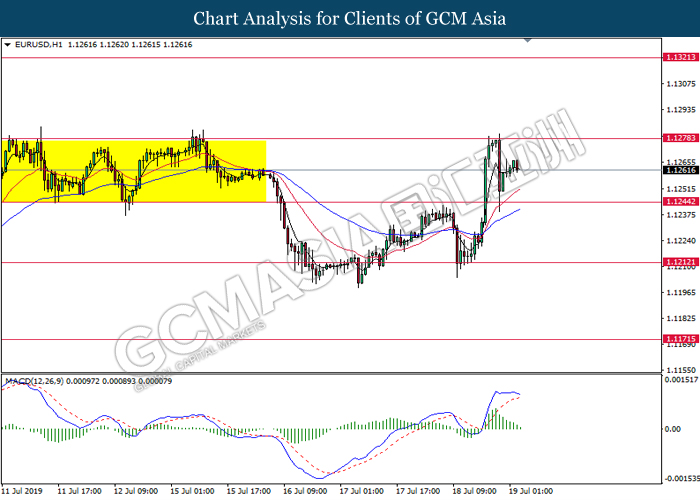Click the 16 Jul 09:00 time label

(305, 491)
